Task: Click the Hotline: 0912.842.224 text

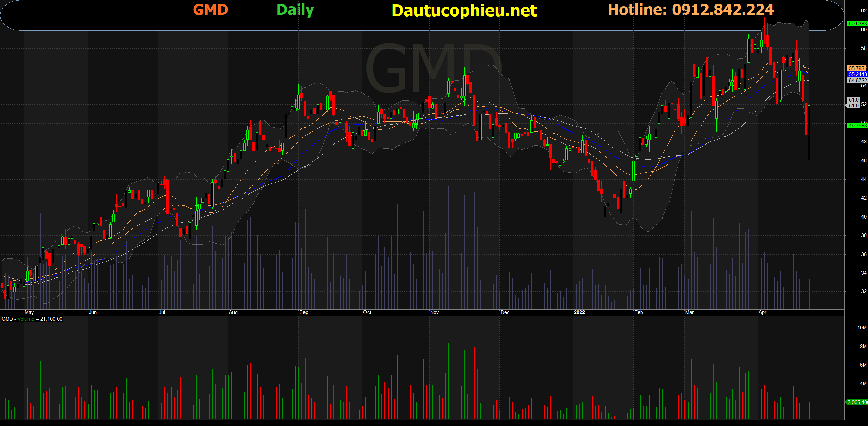Action: 691,10
